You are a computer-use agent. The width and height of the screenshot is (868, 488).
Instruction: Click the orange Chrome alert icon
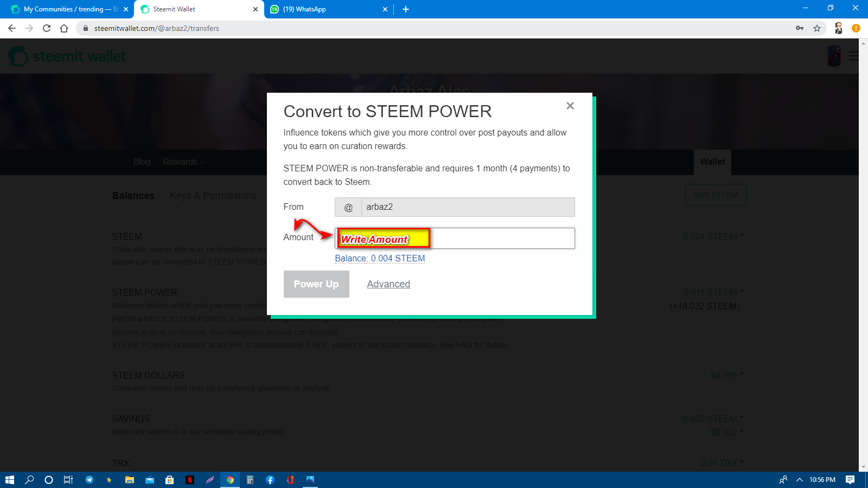856,28
